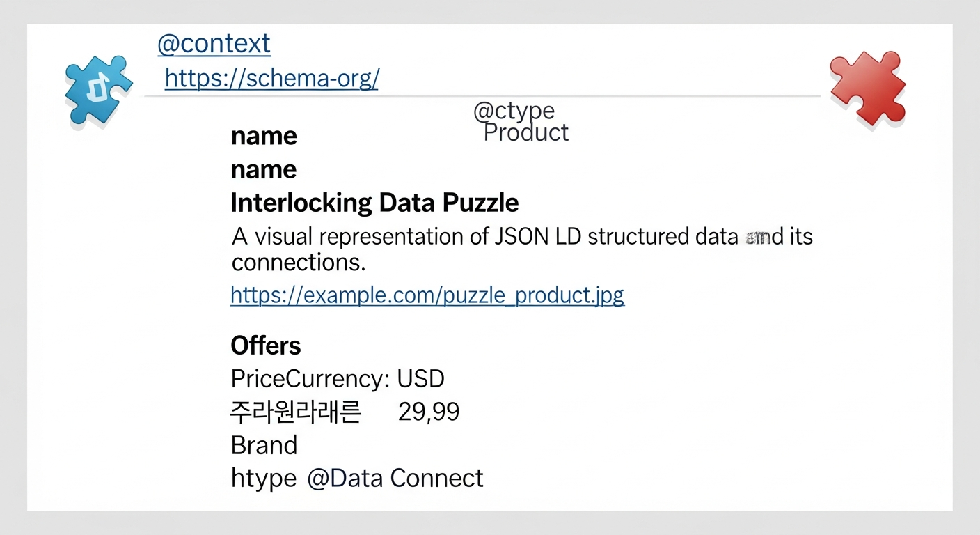Select the PriceCurrency: USD line
The image size is (980, 535).
(x=338, y=379)
